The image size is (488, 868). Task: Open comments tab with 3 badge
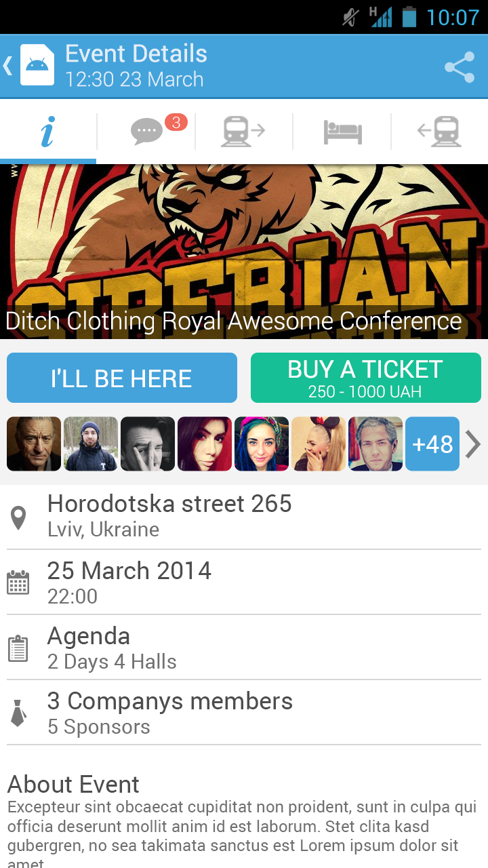(x=146, y=131)
